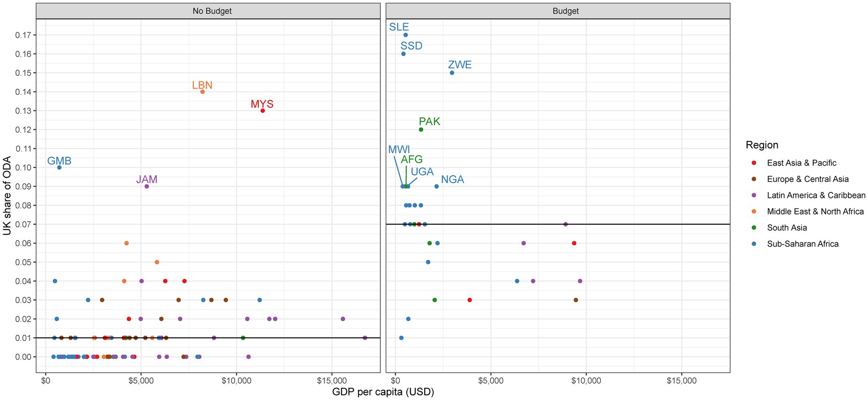This screenshot has height=400, width=868.
Task: Click 'Middle East & North Africa' legend text
Action: (815, 212)
